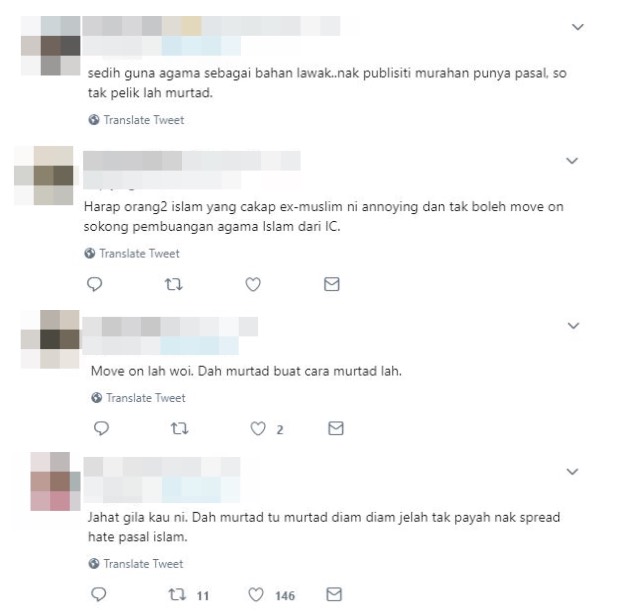Expand options for 'Jahat gila kau ni' tweet
Screen dimensions: 617x612
[x=572, y=471]
